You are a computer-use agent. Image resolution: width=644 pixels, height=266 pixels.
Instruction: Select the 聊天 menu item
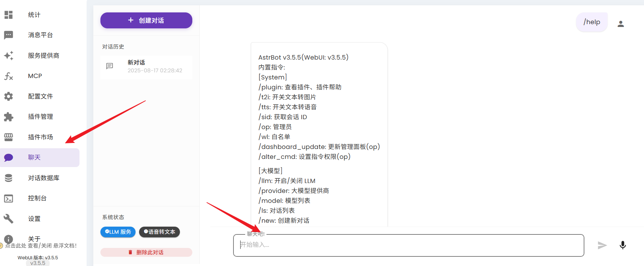tap(34, 157)
